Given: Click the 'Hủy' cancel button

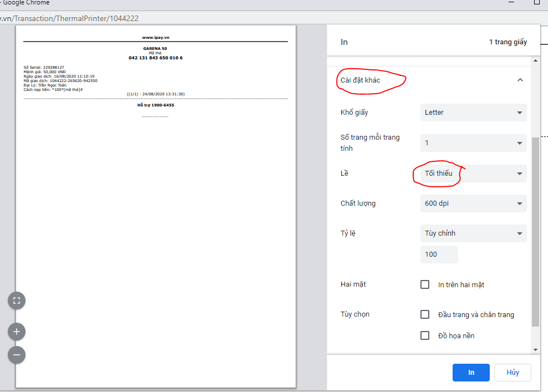Looking at the screenshot, I should [x=513, y=373].
